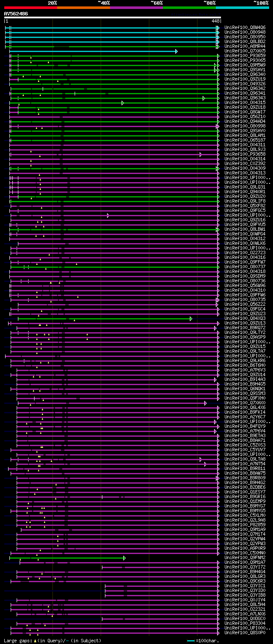Select the UniRef100_Q9LIF8 label

[x=245, y=201]
